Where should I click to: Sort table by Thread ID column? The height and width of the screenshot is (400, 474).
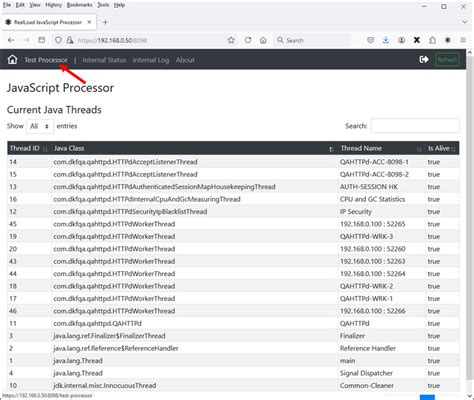point(29,148)
